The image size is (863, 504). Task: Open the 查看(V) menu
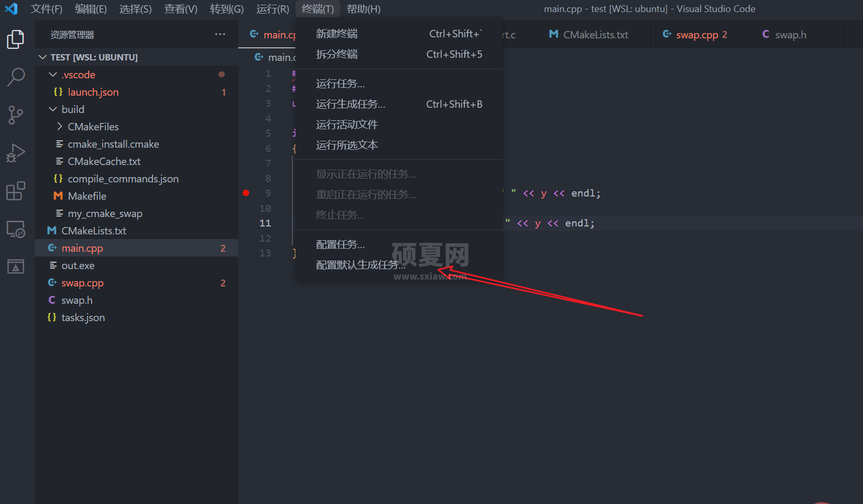click(x=180, y=9)
